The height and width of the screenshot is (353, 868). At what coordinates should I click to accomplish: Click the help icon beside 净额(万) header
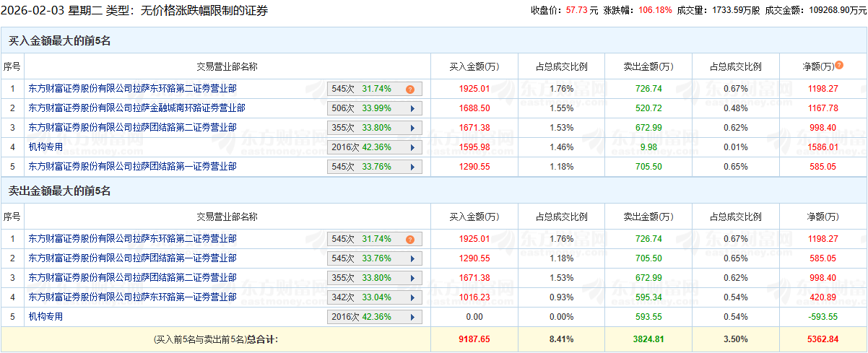[839, 66]
